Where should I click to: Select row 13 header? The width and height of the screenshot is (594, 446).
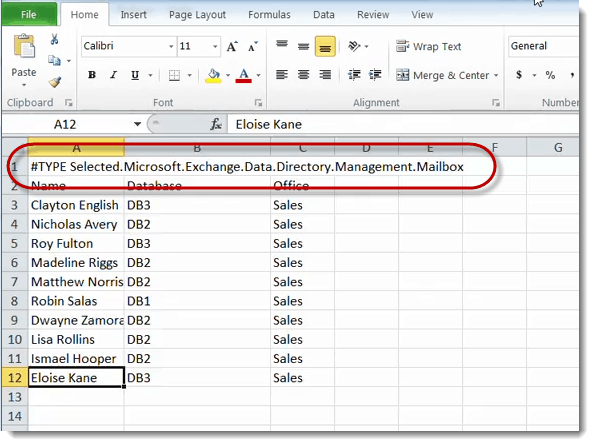point(14,397)
